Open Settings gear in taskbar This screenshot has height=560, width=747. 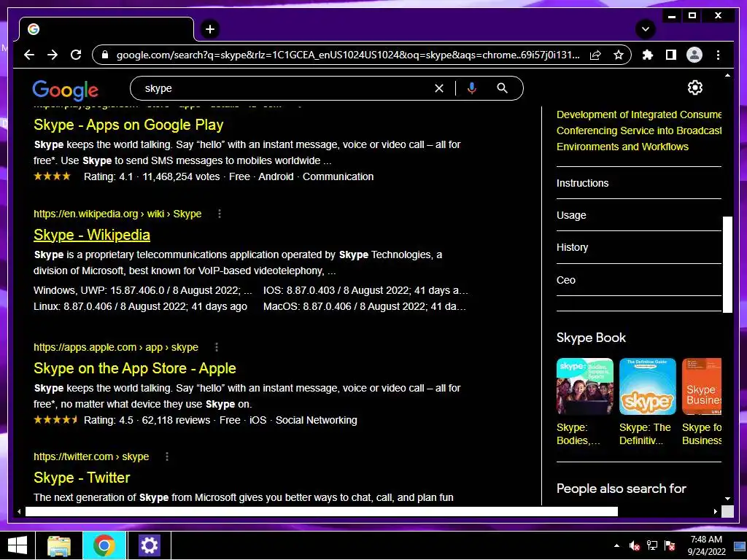tap(149, 545)
